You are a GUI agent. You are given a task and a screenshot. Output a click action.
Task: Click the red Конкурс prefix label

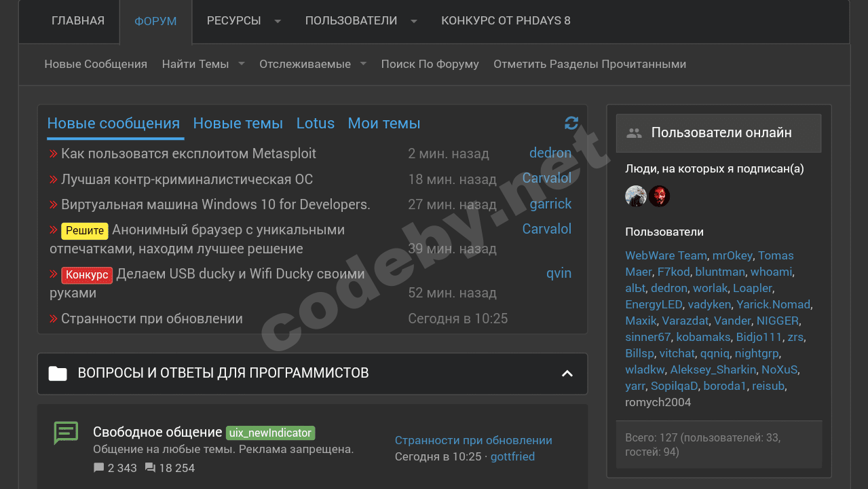[87, 275]
